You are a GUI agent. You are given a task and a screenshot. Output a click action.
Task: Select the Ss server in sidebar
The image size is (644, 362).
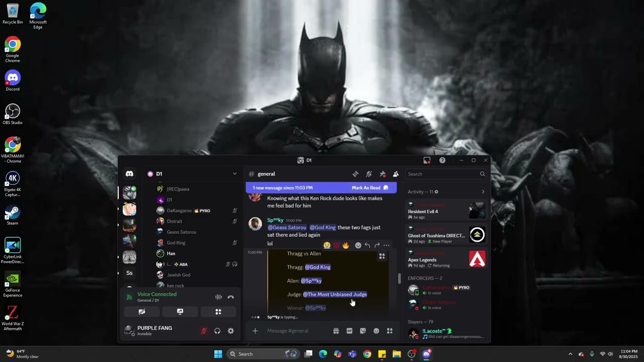point(129,273)
